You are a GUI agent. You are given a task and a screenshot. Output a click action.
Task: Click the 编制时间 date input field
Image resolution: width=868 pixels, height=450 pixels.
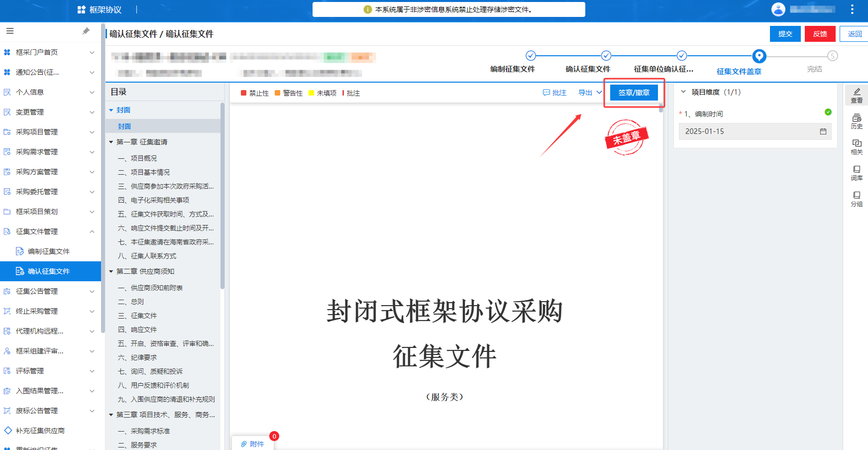point(755,131)
